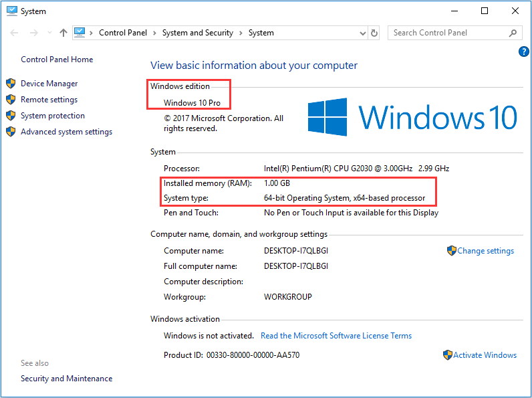532x398 pixels.
Task: Open Help with blue question mark
Action: 523,52
